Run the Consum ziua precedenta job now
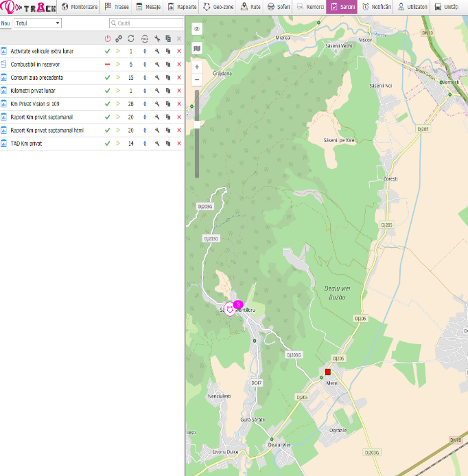The width and height of the screenshot is (468, 476). (117, 78)
